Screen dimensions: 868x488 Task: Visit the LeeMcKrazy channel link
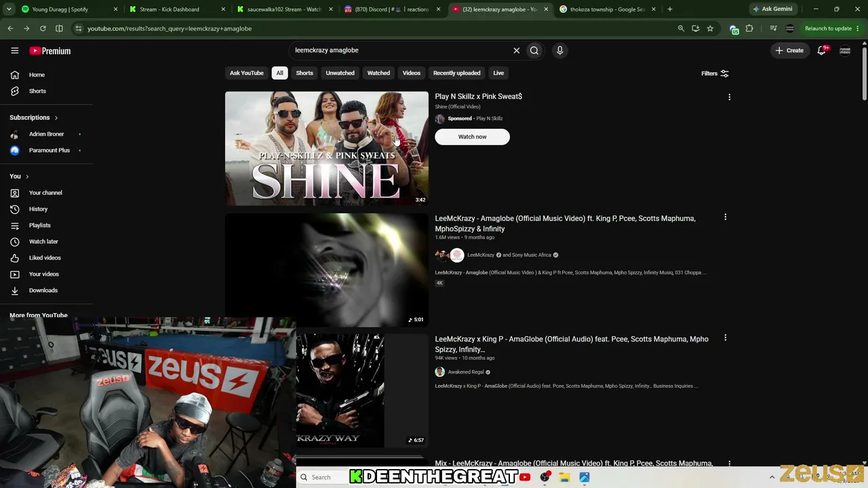pyautogui.click(x=480, y=255)
